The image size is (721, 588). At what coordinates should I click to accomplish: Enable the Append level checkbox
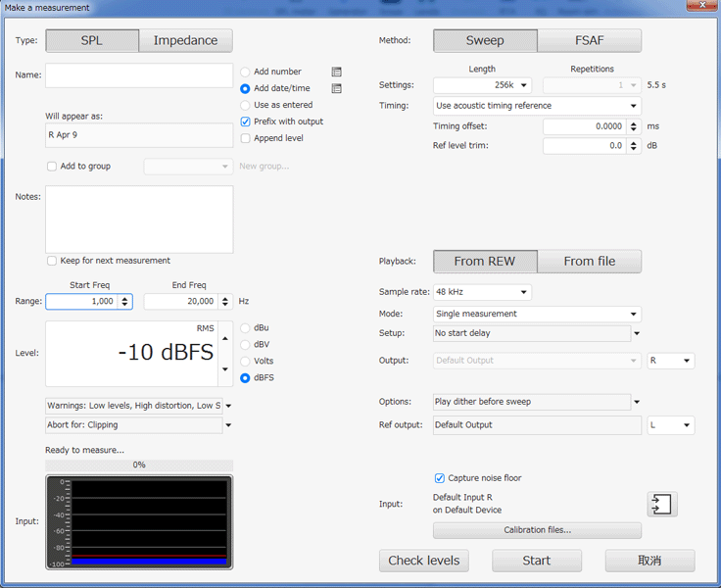(246, 138)
